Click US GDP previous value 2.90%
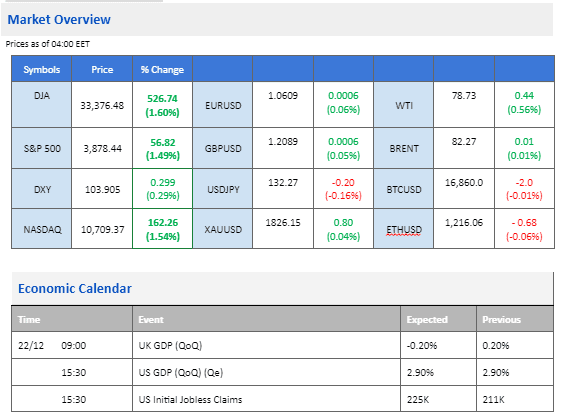This screenshot has width=584, height=415. point(496,373)
